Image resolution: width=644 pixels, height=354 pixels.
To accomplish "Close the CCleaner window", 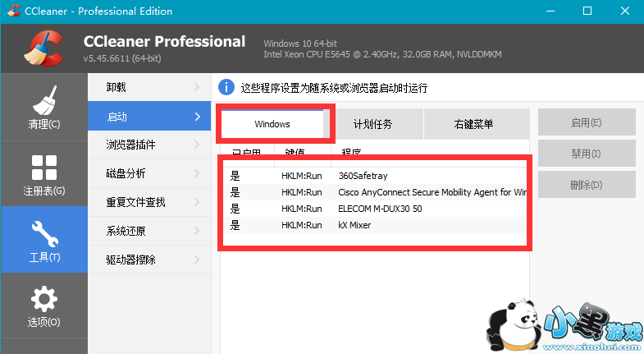I will tap(625, 11).
